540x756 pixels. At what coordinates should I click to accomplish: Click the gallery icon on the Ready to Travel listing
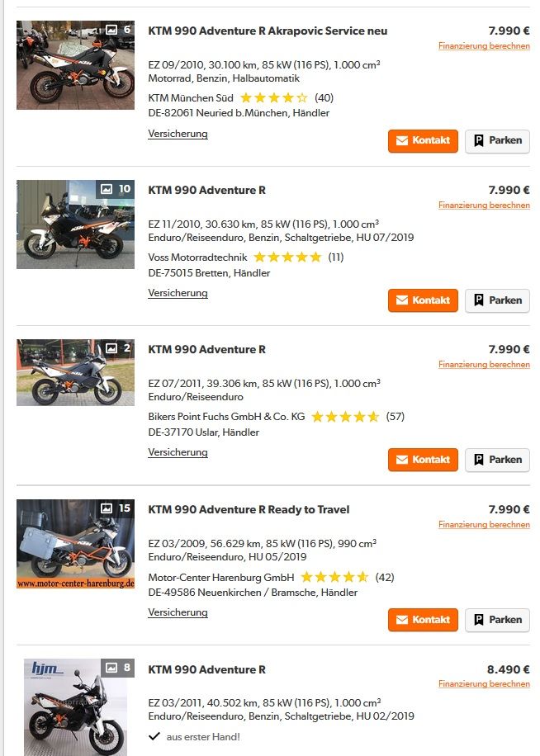coord(107,508)
